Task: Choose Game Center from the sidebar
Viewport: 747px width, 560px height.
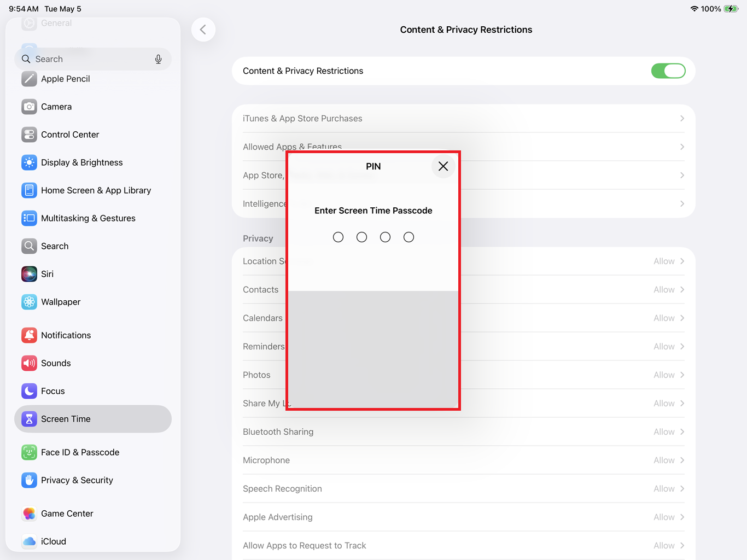Action: pos(93,514)
